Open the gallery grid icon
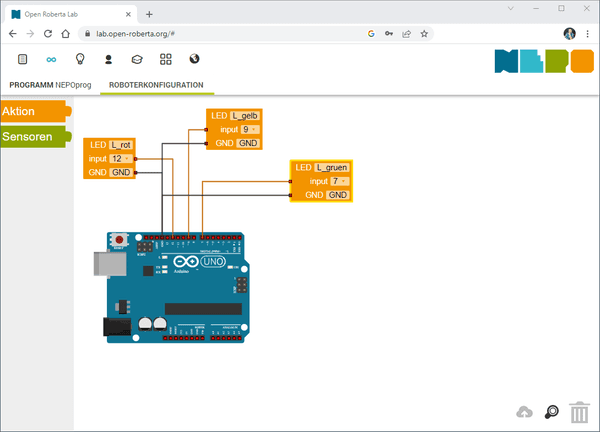 tap(166, 59)
